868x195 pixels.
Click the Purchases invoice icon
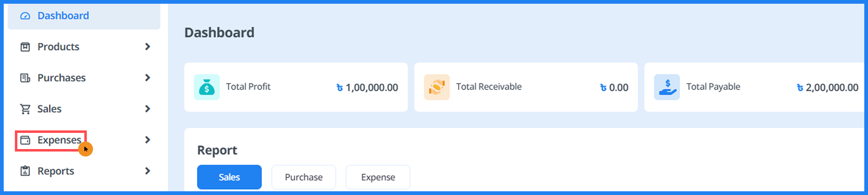25,78
